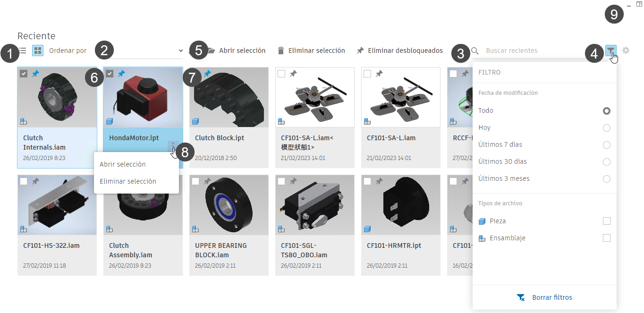Pin the CF101-HS-322.iam file
Image resolution: width=644 pixels, height=313 pixels.
(x=35, y=181)
